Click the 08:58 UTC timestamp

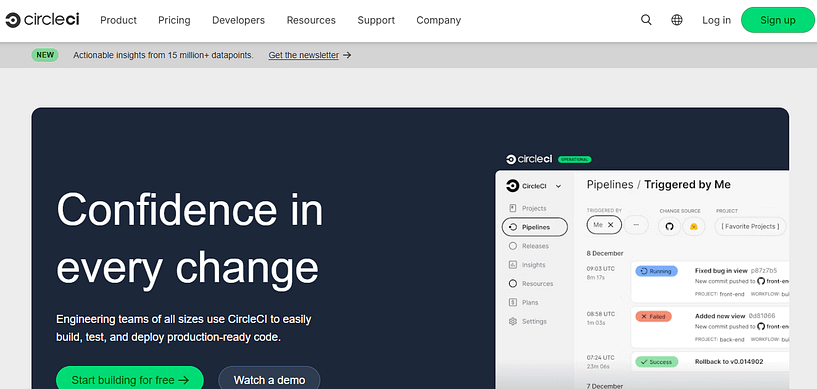(601, 314)
